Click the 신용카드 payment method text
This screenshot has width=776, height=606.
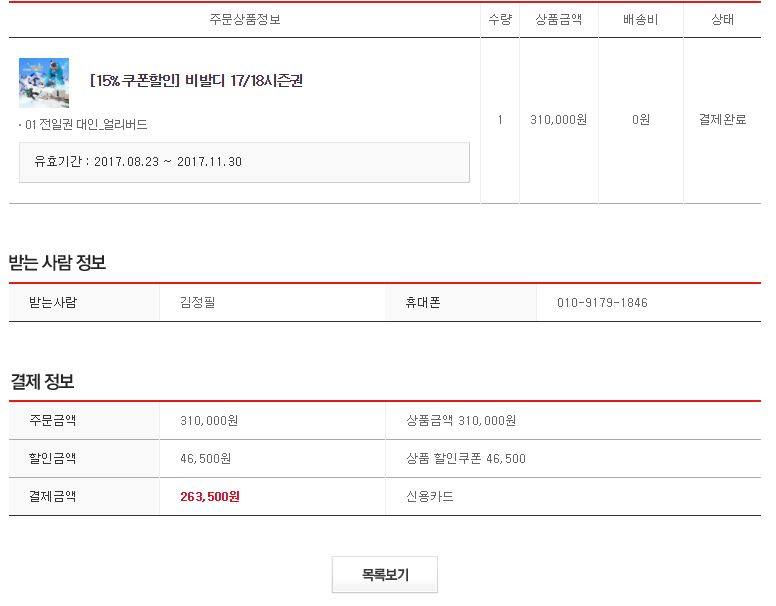[430, 496]
